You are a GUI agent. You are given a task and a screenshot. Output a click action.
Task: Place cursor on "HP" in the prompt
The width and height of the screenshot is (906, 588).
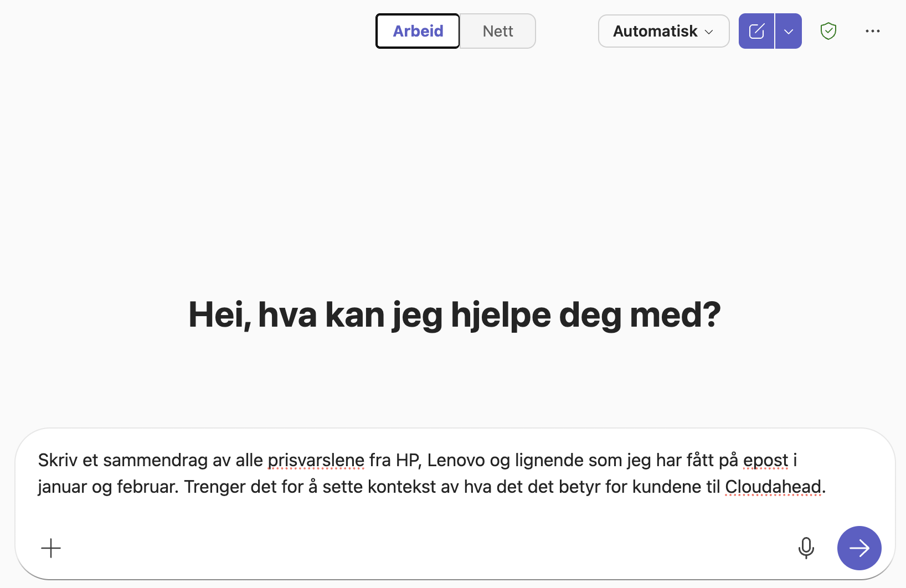[408, 460]
